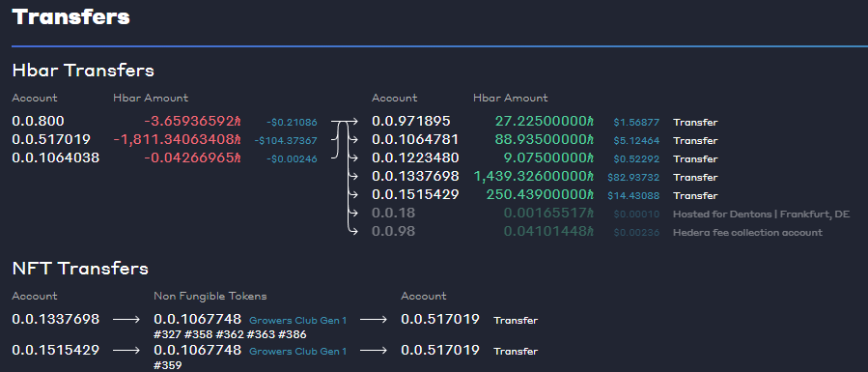The height and width of the screenshot is (372, 868).
Task: Click Transfer label in the 0.0.1223480 row
Action: coord(695,158)
